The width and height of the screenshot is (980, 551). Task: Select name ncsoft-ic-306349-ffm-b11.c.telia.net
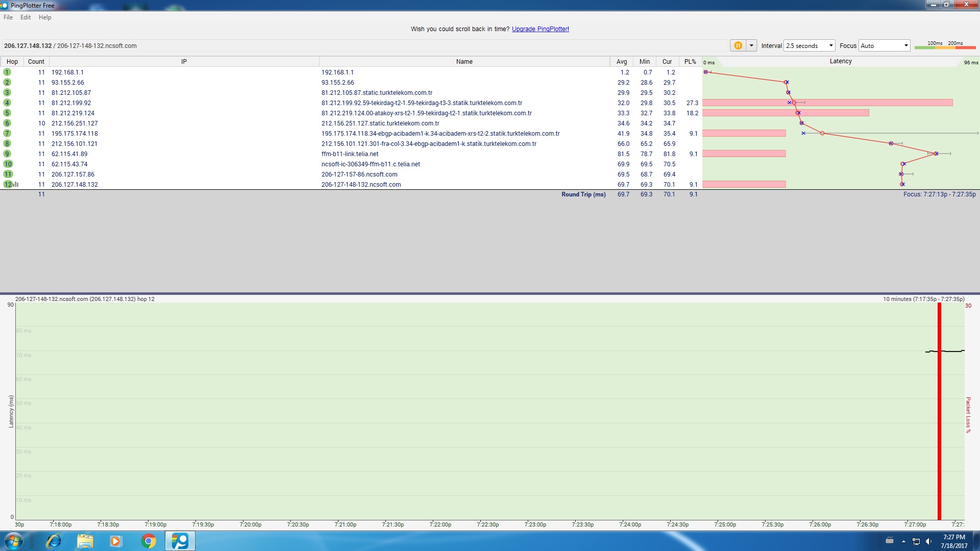pyautogui.click(x=371, y=164)
